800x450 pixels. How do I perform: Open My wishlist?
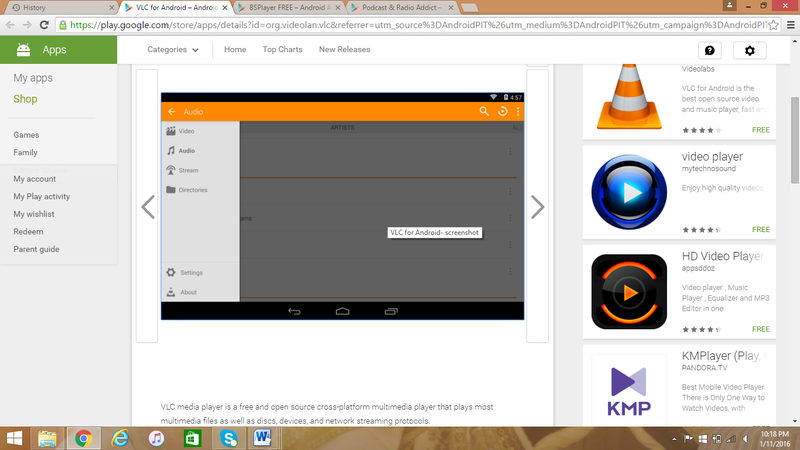tap(34, 214)
